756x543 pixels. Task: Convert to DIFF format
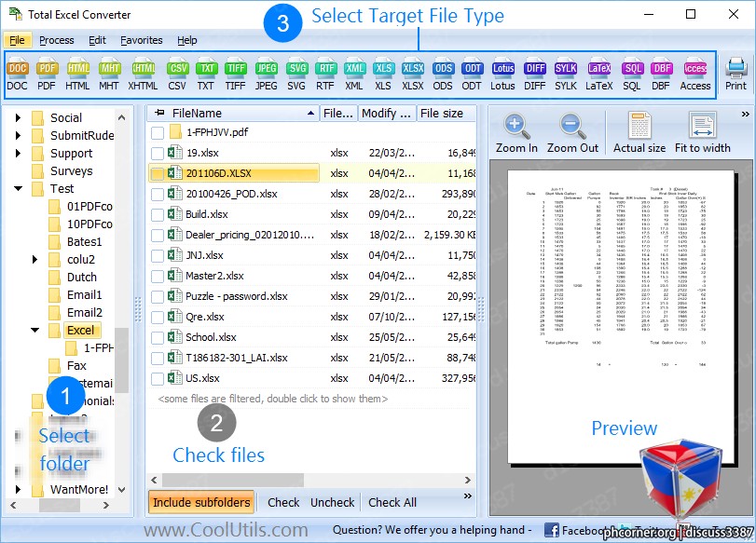tap(535, 75)
